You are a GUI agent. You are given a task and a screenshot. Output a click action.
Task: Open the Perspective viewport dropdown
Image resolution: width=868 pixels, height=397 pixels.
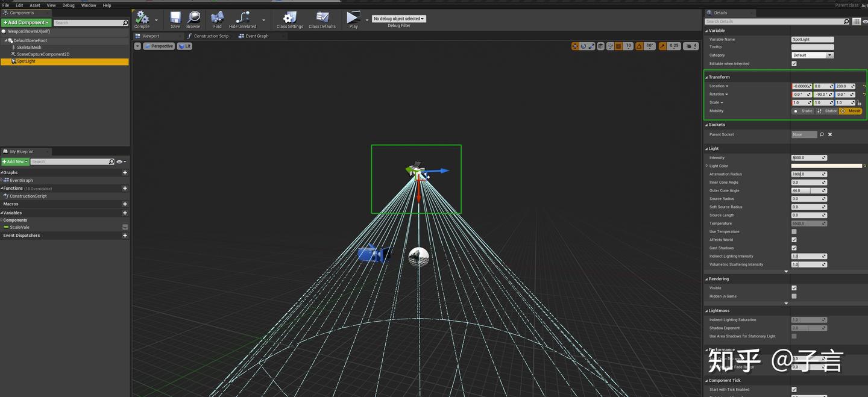159,46
